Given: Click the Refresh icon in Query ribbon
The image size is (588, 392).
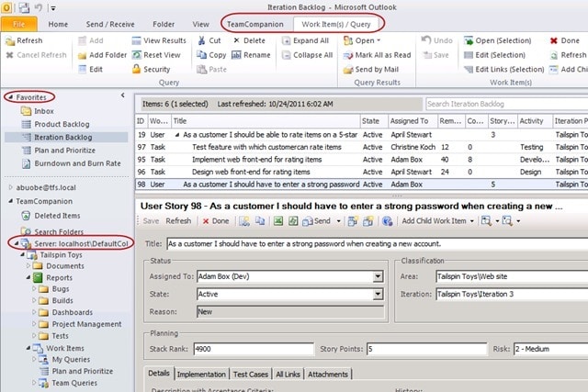Looking at the screenshot, I should pyautogui.click(x=10, y=40).
